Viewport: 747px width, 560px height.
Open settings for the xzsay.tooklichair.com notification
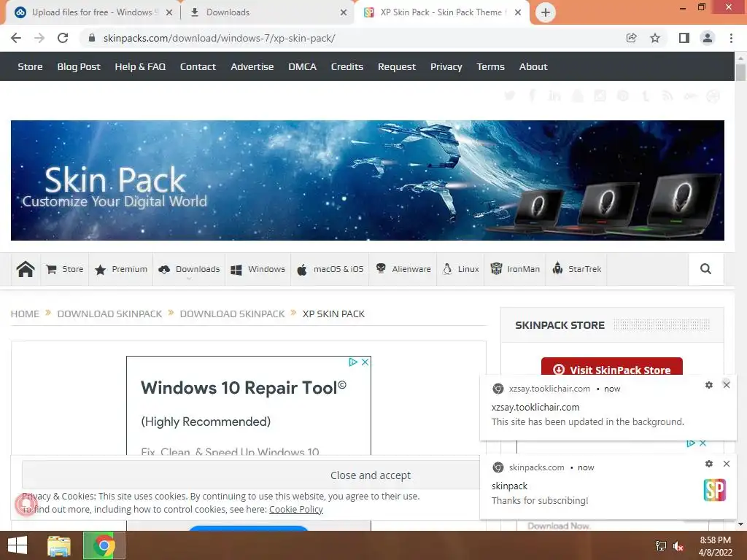[709, 385]
